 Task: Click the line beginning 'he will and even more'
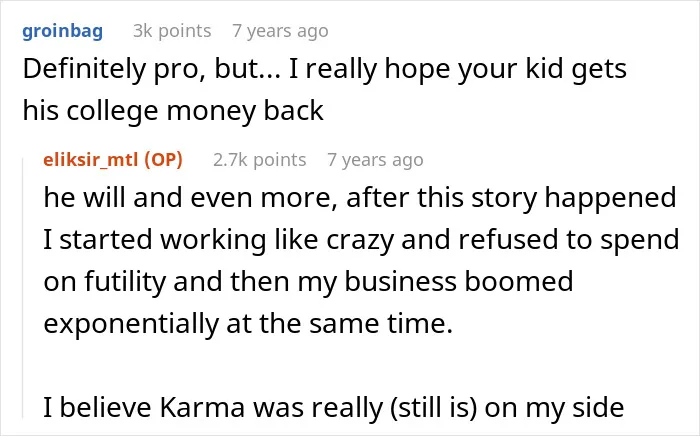tap(360, 198)
